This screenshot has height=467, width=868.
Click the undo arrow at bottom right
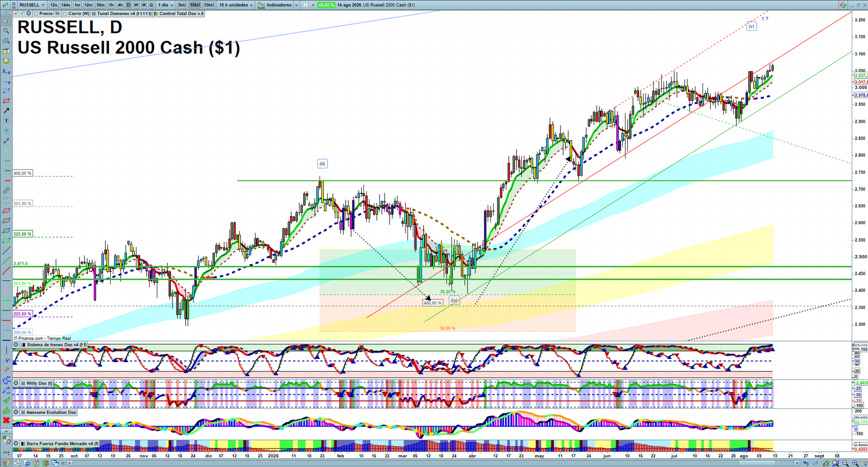point(806,463)
